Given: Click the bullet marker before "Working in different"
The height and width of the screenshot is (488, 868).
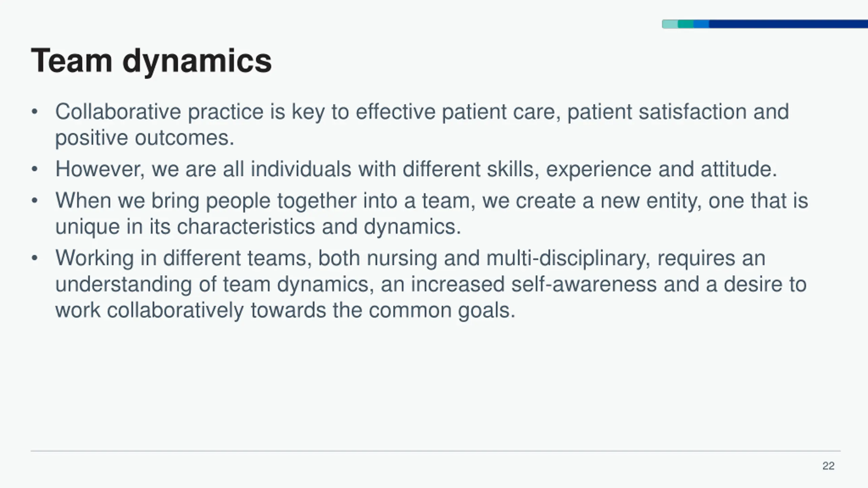Looking at the screenshot, I should tap(34, 258).
